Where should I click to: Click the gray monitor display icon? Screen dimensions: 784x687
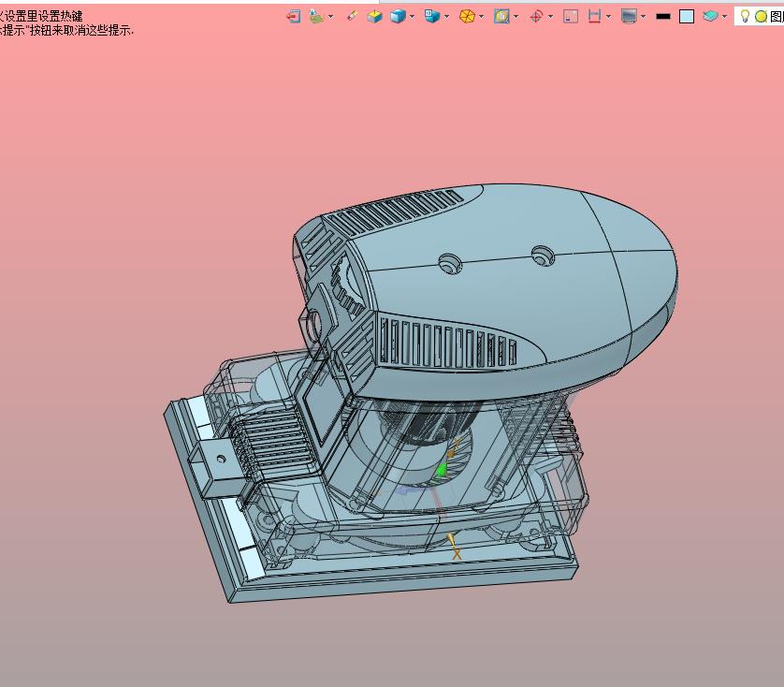point(629,17)
